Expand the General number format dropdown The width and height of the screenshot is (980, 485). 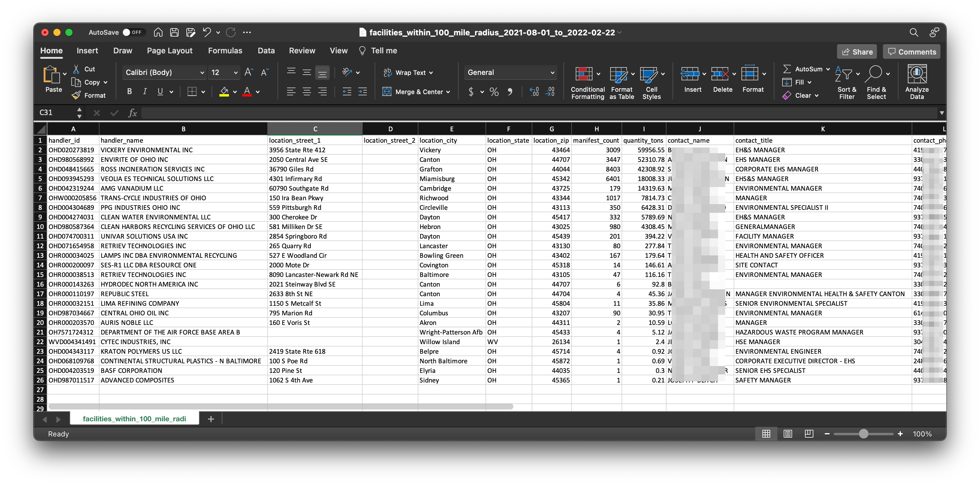[x=552, y=72]
